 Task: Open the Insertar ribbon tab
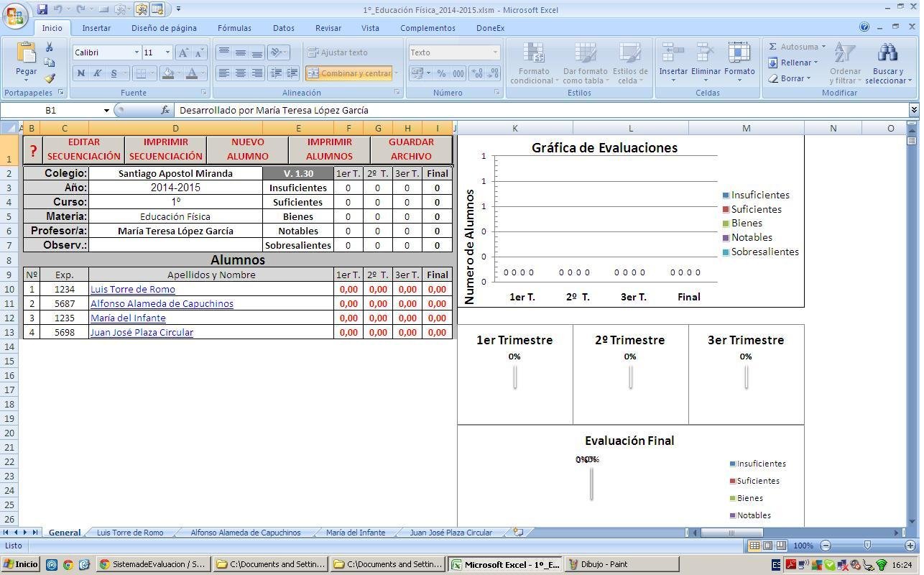[x=96, y=28]
